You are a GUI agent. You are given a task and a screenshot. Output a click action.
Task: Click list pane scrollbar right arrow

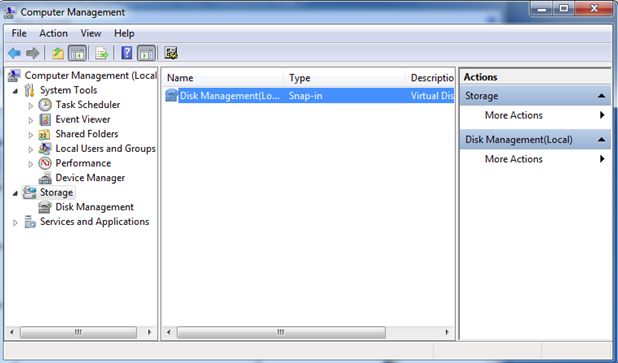click(x=447, y=332)
